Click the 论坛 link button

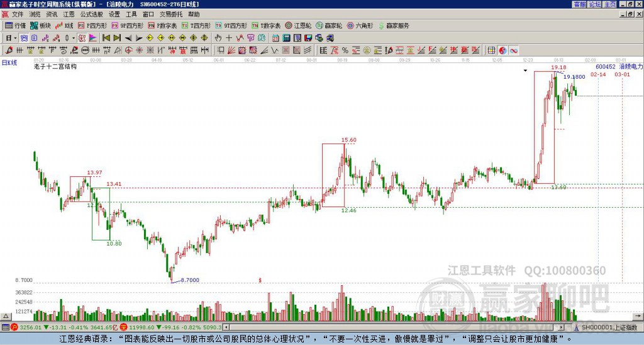pos(594,4)
